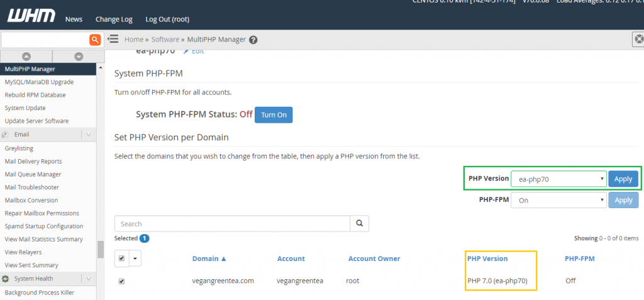The height and width of the screenshot is (300, 644).
Task: Uncheck the vegangreentea.com row checkbox
Action: click(121, 282)
